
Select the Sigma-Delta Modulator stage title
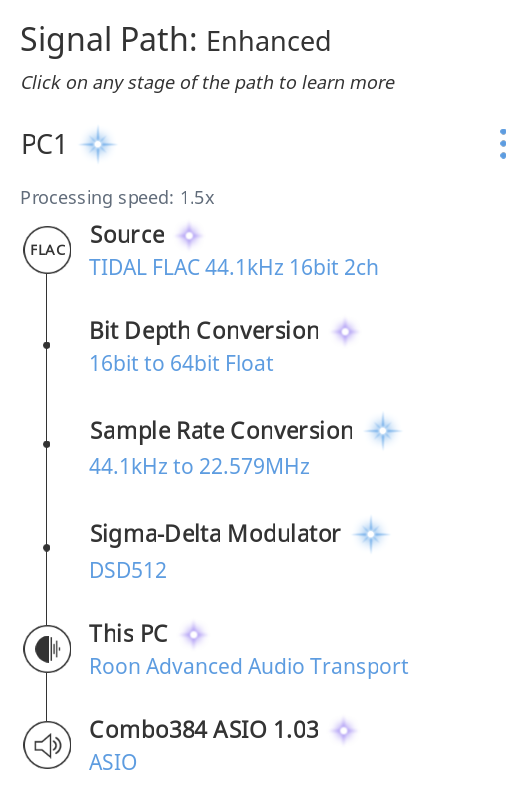(x=215, y=534)
